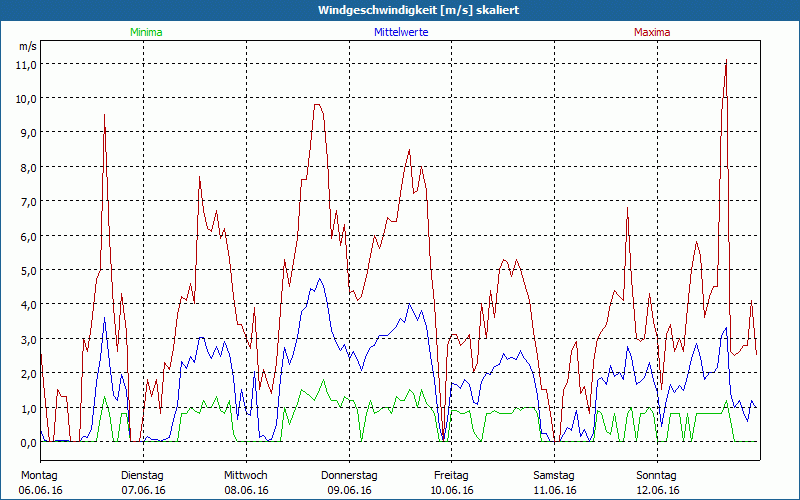Click the 6,0 axis value

28,236
